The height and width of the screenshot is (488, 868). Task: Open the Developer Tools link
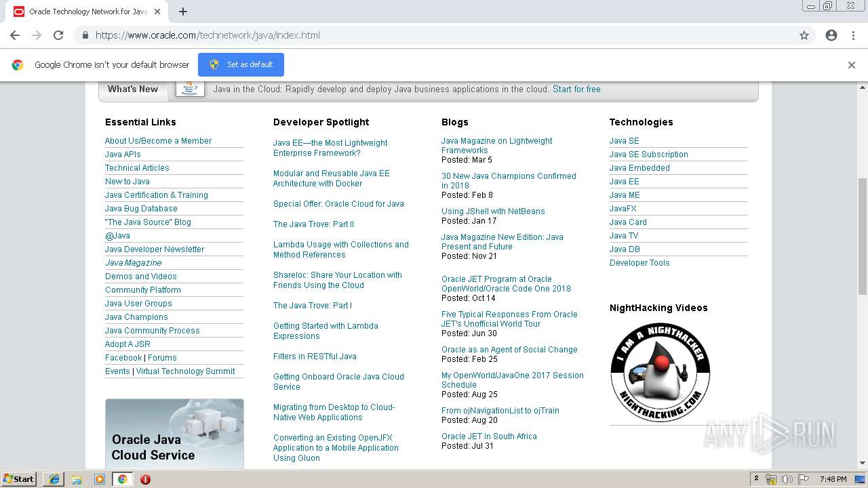(x=639, y=263)
